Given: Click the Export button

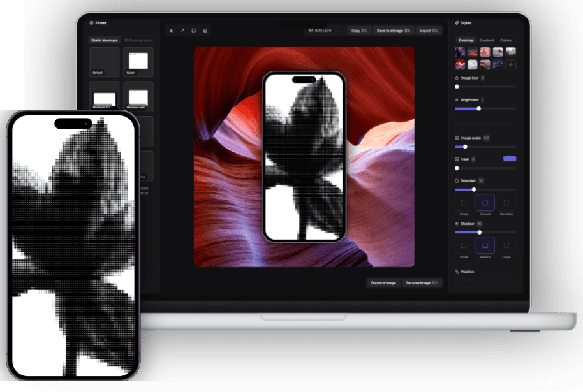Looking at the screenshot, I should (429, 31).
